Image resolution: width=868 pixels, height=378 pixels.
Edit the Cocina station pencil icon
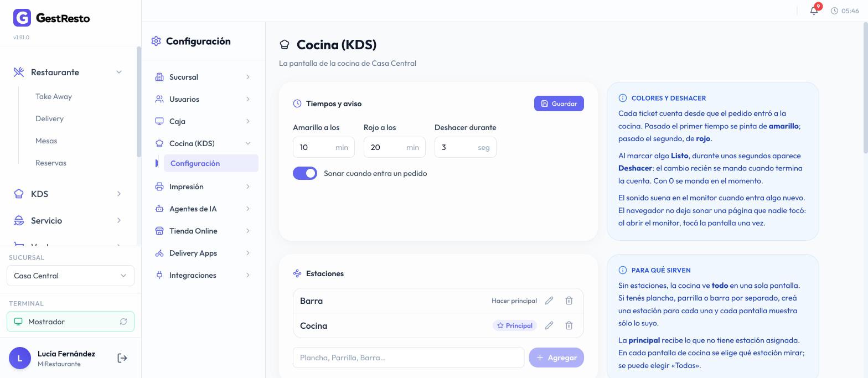click(x=549, y=325)
